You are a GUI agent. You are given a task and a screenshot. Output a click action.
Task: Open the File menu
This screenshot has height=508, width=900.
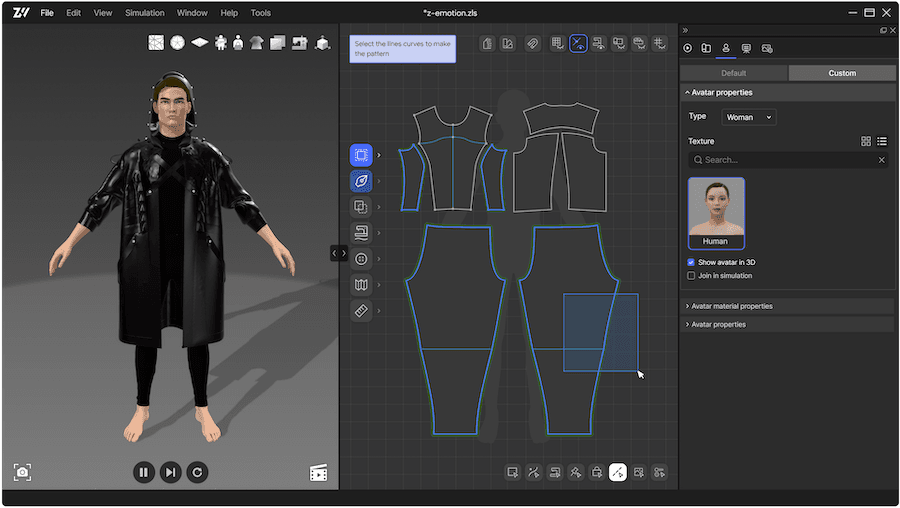pos(47,13)
